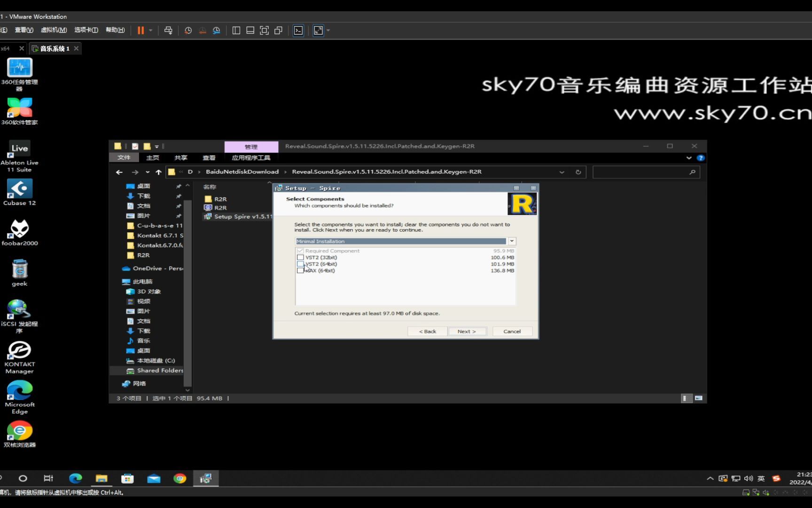Select Setup Spire v1.5.11 installer file

238,216
